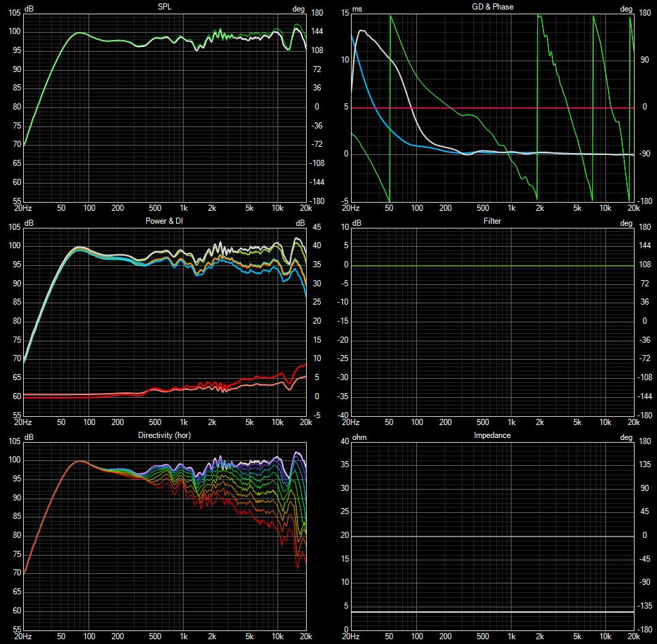Image resolution: width=657 pixels, height=644 pixels.
Task: Select the flat green line in Filter chart
Action: click(x=492, y=266)
